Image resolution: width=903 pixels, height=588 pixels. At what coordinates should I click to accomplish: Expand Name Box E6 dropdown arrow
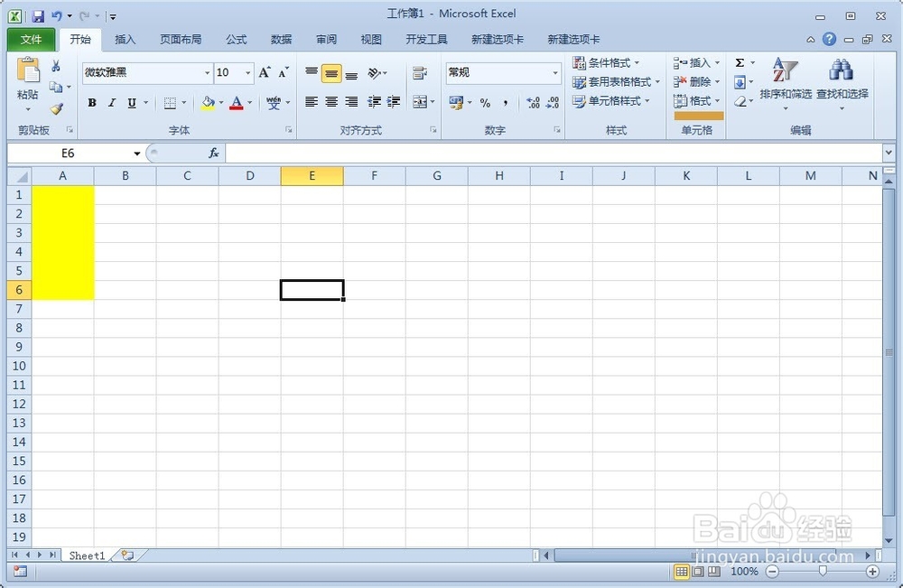137,154
